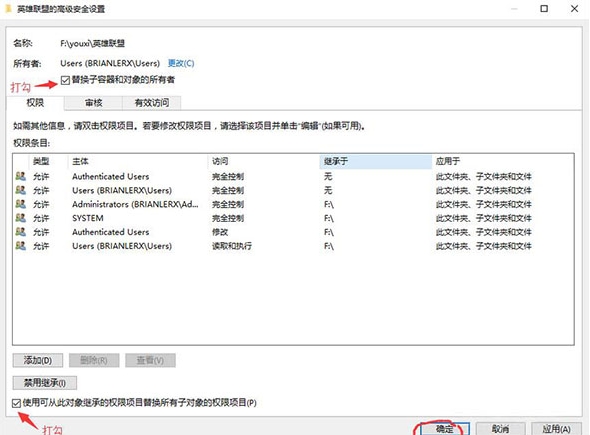Sort by the 应用于 column header
590x435 pixels.
[503, 161]
